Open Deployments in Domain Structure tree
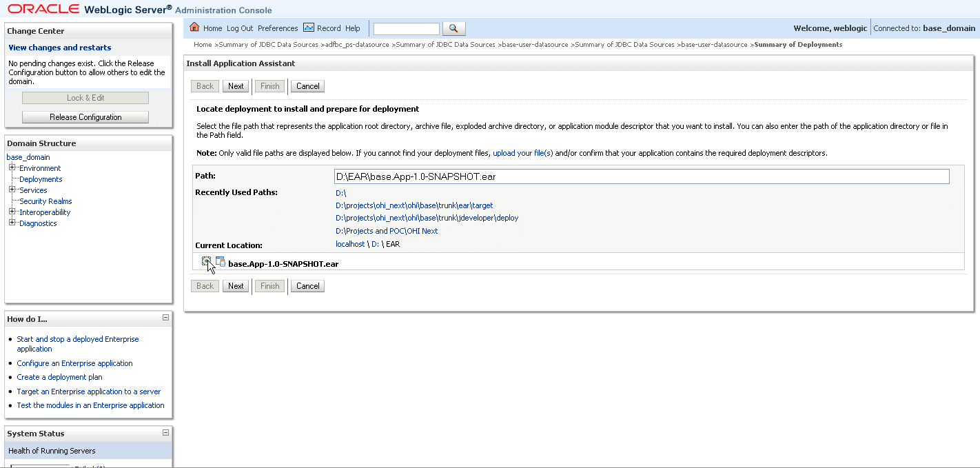Image resolution: width=980 pixels, height=468 pixels. click(x=41, y=179)
